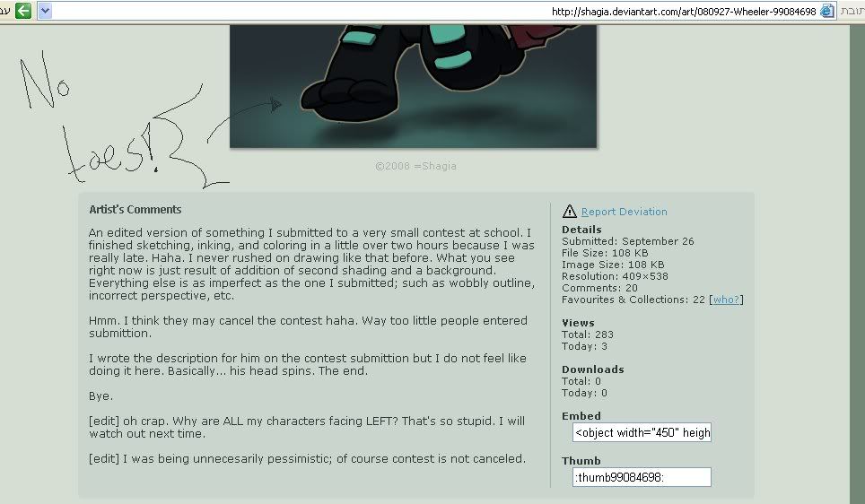865x504 pixels.
Task: Click the warning triangle report icon
Action: 569,211
